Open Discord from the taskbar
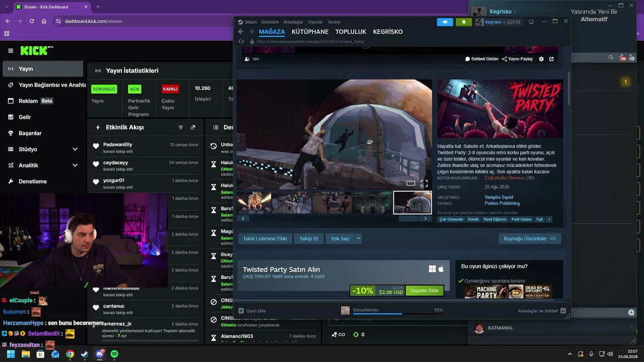Viewport: 644px width, 362px height. 100,354
